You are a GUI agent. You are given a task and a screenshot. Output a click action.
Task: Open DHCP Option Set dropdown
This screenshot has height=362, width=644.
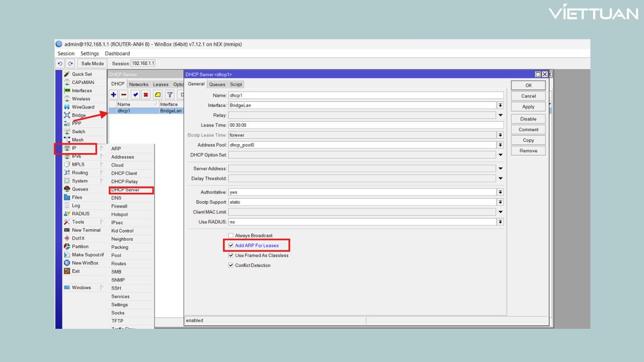pos(501,155)
